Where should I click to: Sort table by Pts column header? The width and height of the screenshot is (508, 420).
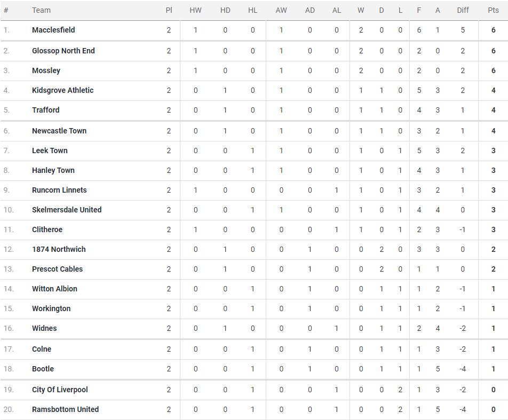(493, 10)
